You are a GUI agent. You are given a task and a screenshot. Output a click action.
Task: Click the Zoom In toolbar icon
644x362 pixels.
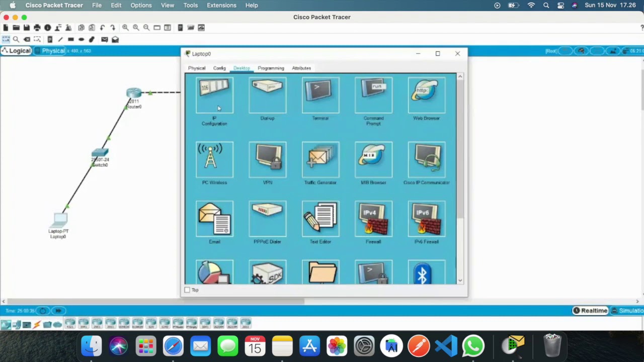[x=125, y=28]
